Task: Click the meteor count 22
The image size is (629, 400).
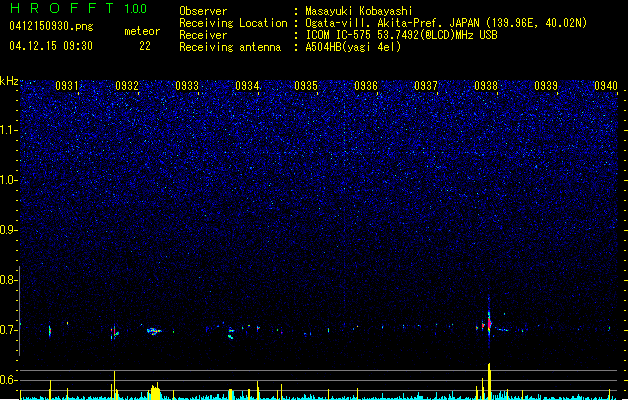Action: 145,46
